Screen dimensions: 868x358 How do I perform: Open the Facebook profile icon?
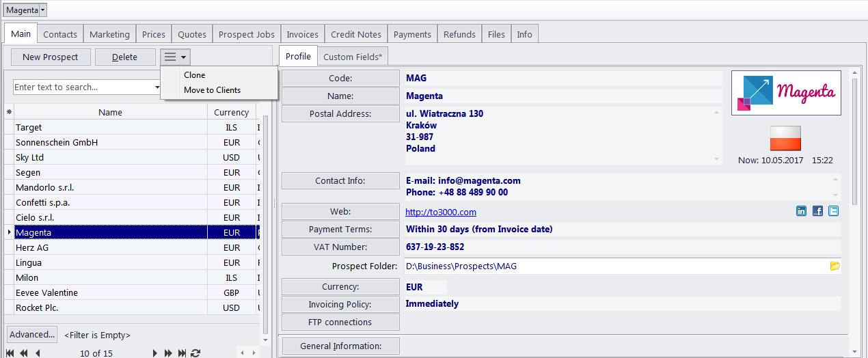point(817,211)
